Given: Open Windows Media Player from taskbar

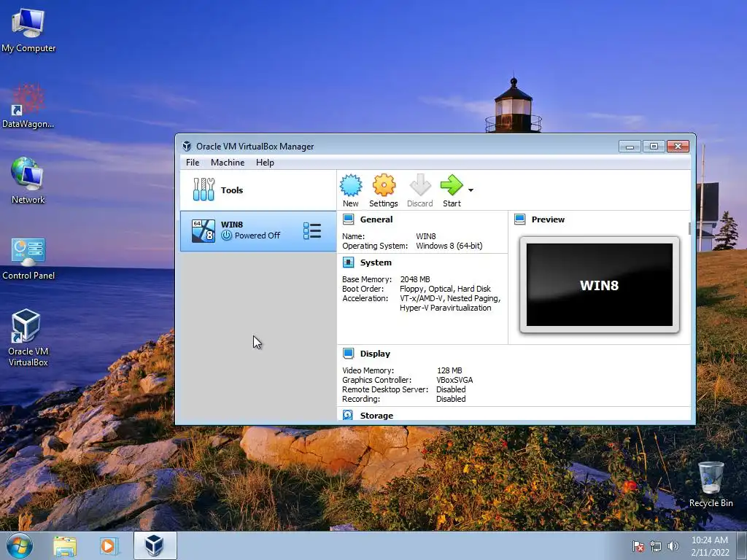Looking at the screenshot, I should tap(109, 545).
